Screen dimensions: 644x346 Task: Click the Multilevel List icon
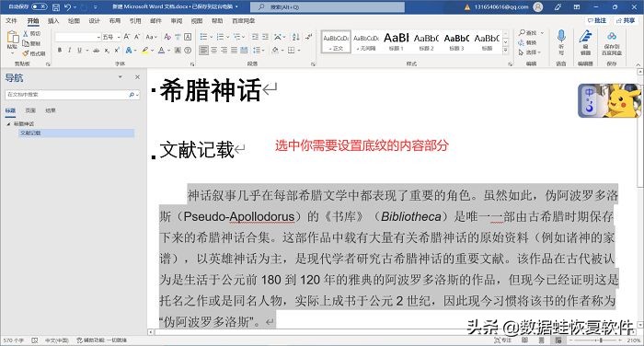pyautogui.click(x=237, y=37)
